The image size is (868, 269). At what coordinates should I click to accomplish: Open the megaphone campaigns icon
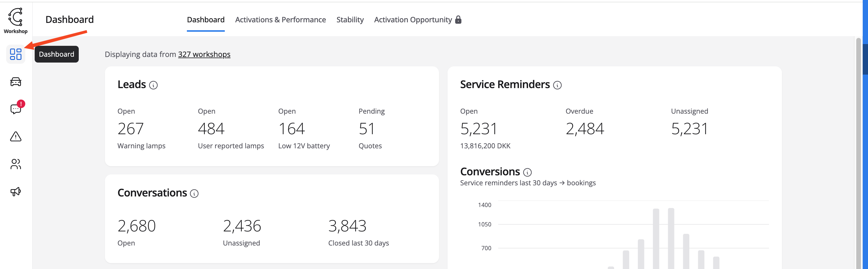click(16, 191)
